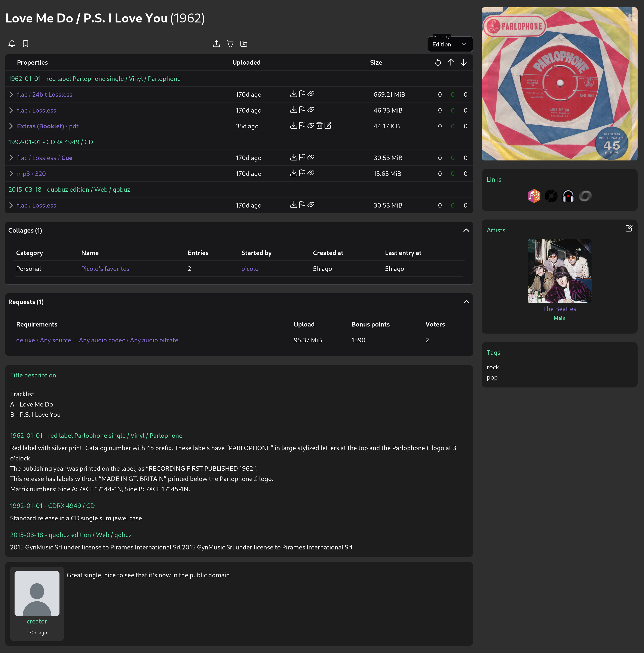
Task: Copy permalink for the qobuz flac Lossless torrent
Action: tap(311, 205)
